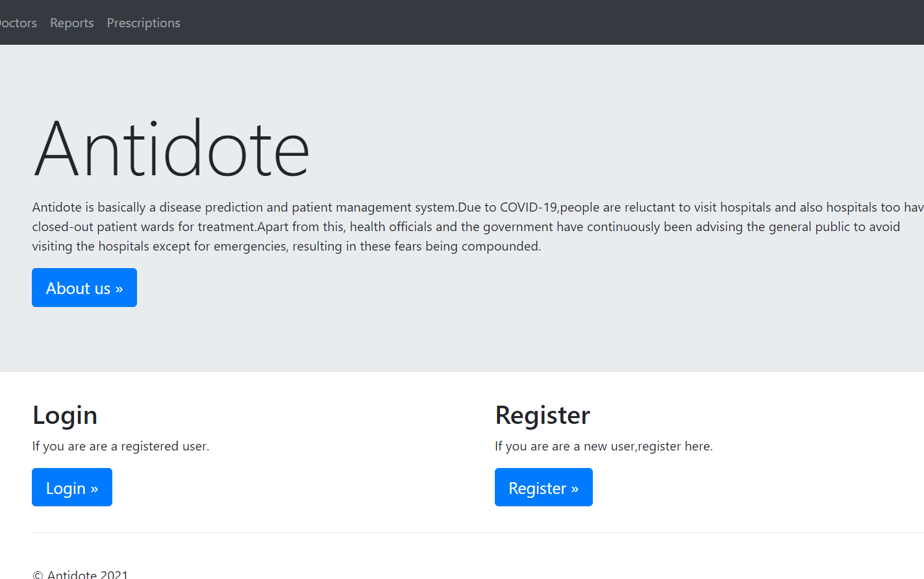Click the word "emergencies" in the description
The height and width of the screenshot is (579, 924).
(250, 246)
